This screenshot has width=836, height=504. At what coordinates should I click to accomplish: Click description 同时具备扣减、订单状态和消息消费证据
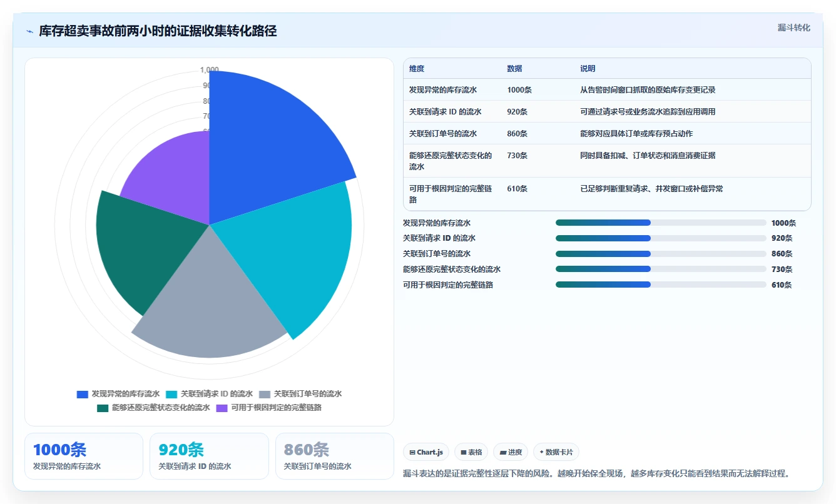(x=648, y=156)
